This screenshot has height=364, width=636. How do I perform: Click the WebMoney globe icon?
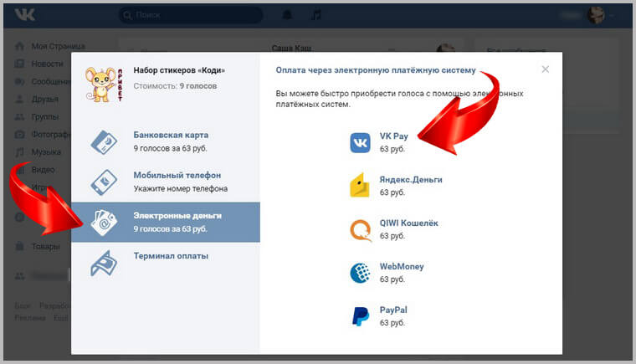(x=360, y=273)
